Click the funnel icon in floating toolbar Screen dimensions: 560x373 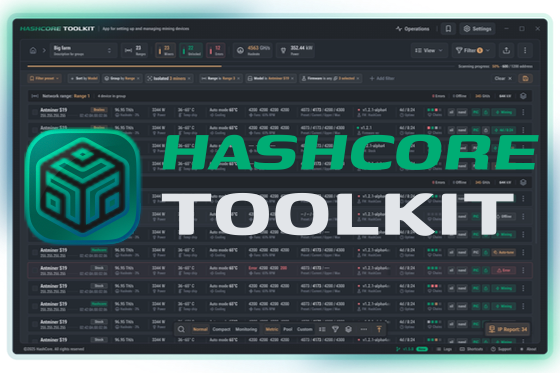pos(335,329)
